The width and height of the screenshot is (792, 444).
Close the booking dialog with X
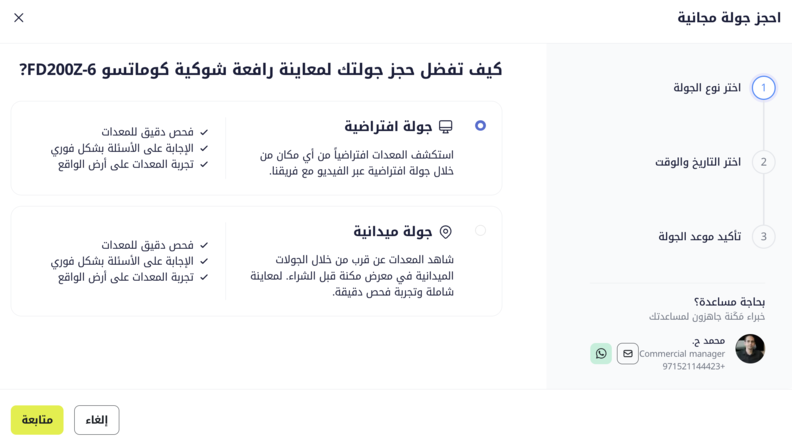pyautogui.click(x=19, y=18)
